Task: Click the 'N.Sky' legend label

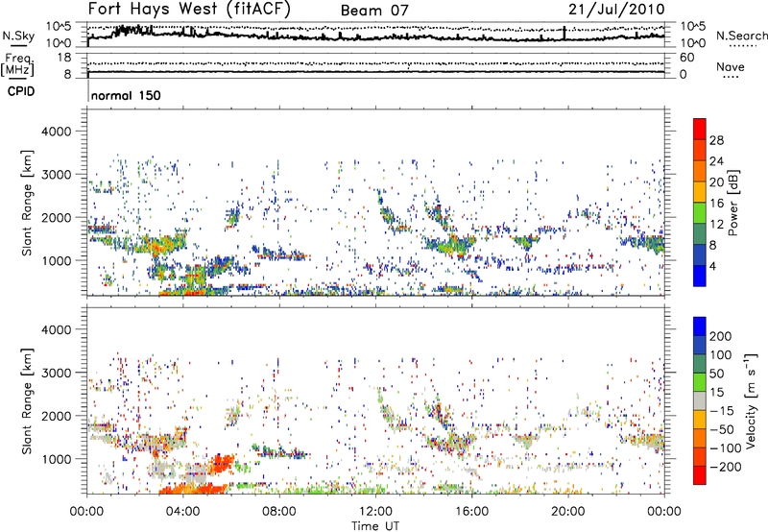Action: [18, 36]
